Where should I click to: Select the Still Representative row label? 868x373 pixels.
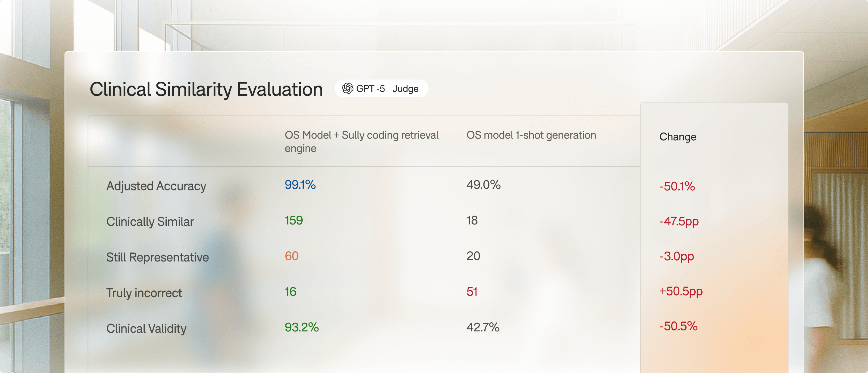point(157,257)
